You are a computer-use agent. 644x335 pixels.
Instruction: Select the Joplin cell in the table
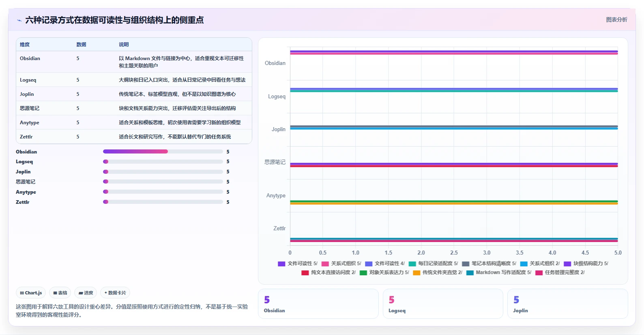[x=27, y=94]
